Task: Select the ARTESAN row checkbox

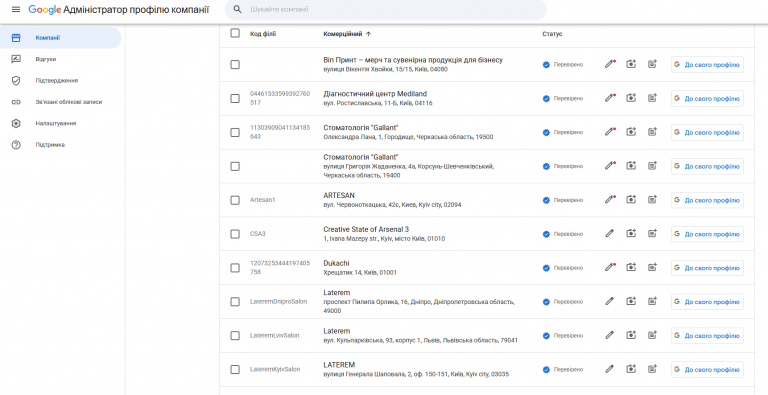Action: [235, 200]
